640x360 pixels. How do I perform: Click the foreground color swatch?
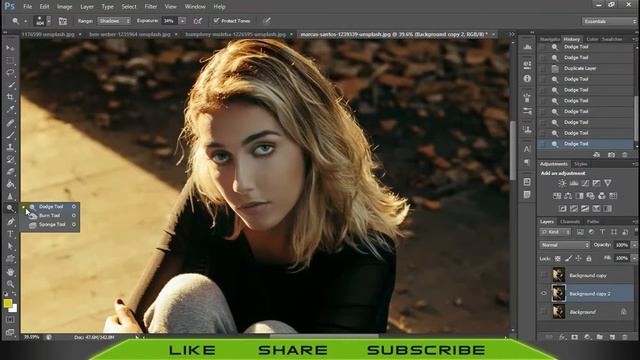click(x=8, y=303)
